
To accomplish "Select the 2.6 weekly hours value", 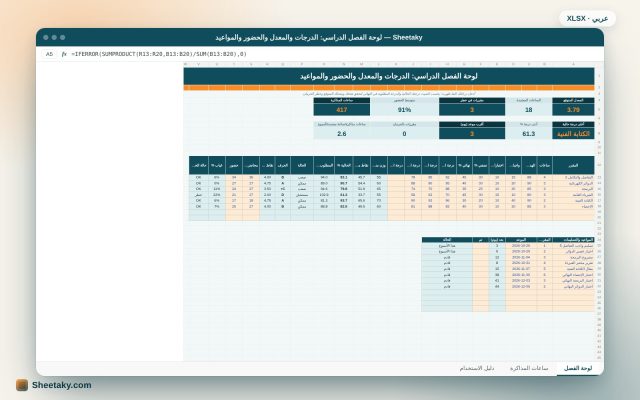I will pos(342,134).
